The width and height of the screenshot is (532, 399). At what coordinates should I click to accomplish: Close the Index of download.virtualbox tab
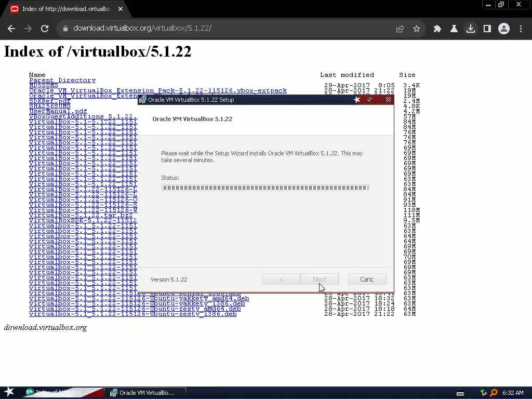(x=121, y=9)
